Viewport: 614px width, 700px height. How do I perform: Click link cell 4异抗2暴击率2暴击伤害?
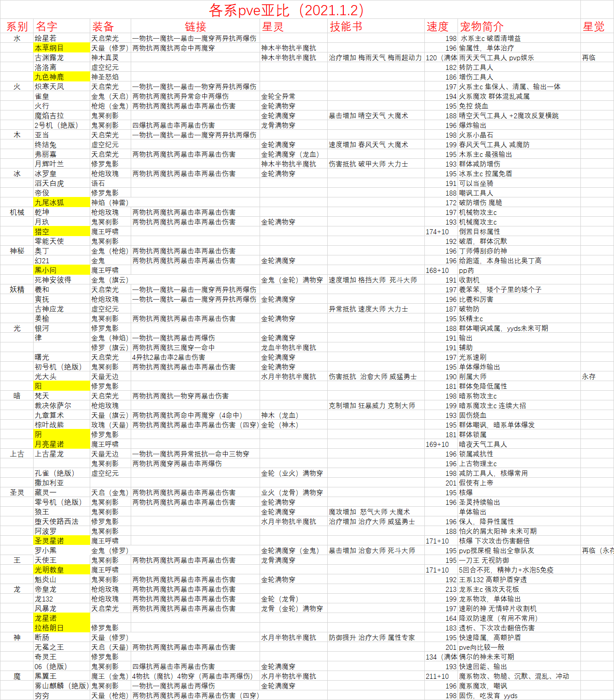(196, 357)
